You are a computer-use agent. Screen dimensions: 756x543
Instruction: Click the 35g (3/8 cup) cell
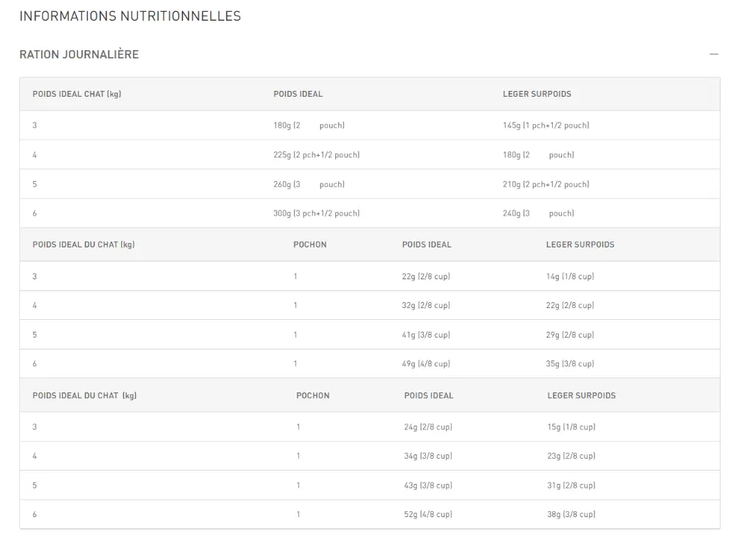pos(570,364)
